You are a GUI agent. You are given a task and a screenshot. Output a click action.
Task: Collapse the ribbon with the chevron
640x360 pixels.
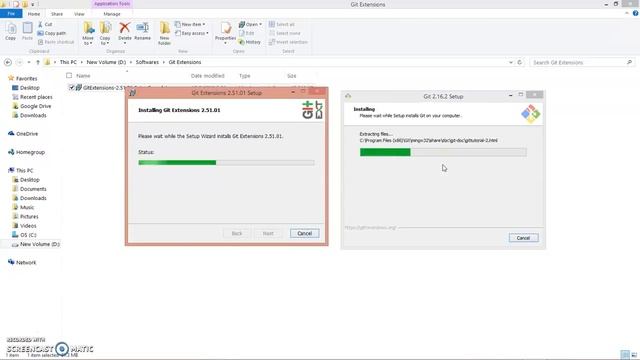[627, 13]
